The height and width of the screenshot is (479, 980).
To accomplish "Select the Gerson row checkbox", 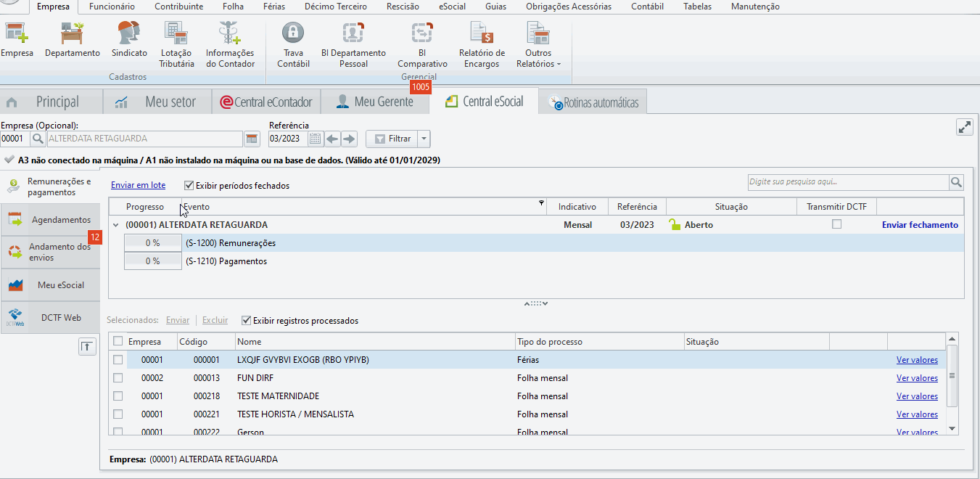I will pos(118,431).
